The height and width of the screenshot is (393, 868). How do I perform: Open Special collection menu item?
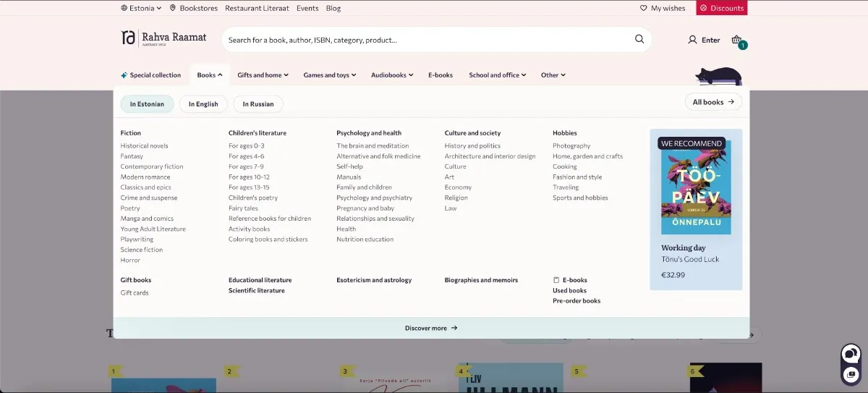click(150, 75)
